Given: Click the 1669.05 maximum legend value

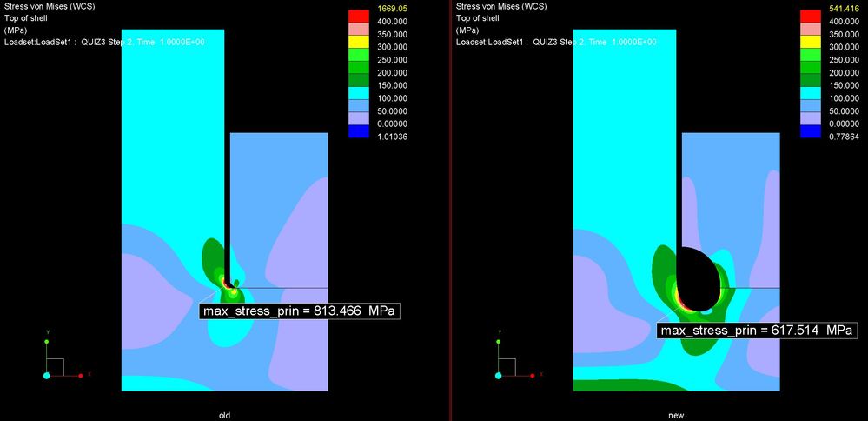Looking at the screenshot, I should point(392,9).
